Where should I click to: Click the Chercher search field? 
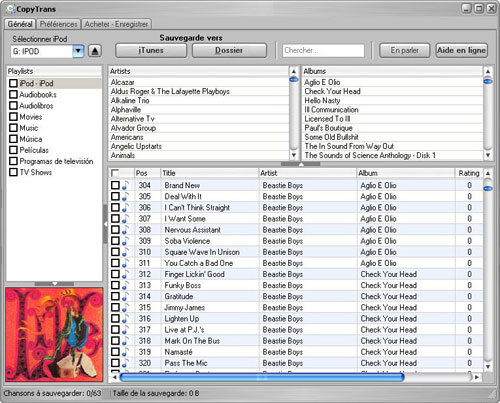click(x=323, y=51)
